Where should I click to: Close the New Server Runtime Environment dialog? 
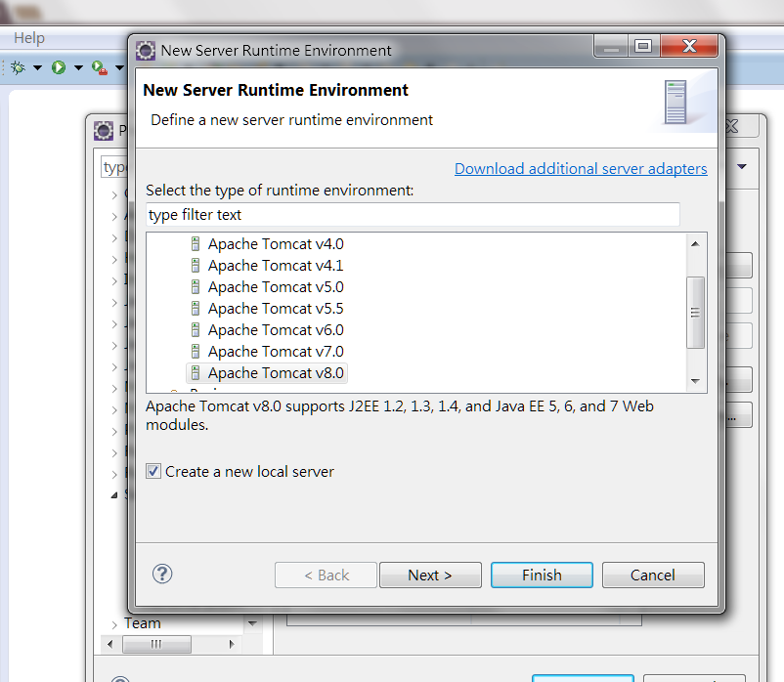pyautogui.click(x=689, y=46)
